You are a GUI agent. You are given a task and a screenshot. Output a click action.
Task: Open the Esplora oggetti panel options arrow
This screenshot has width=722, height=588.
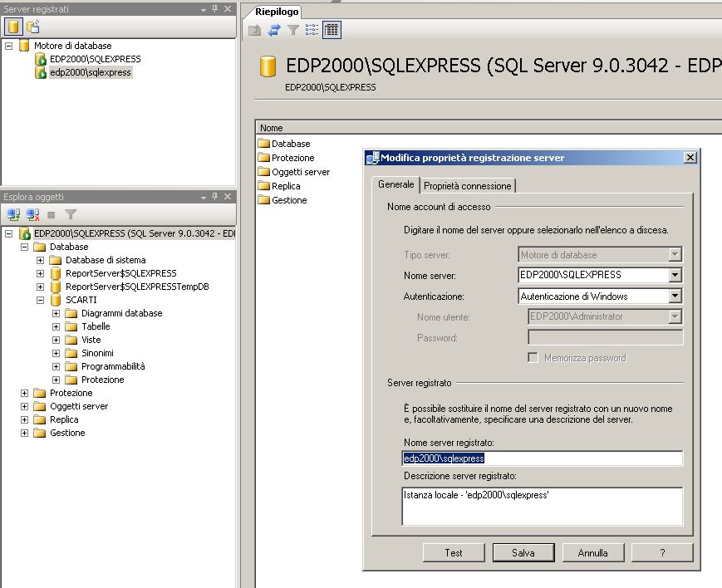tap(204, 197)
